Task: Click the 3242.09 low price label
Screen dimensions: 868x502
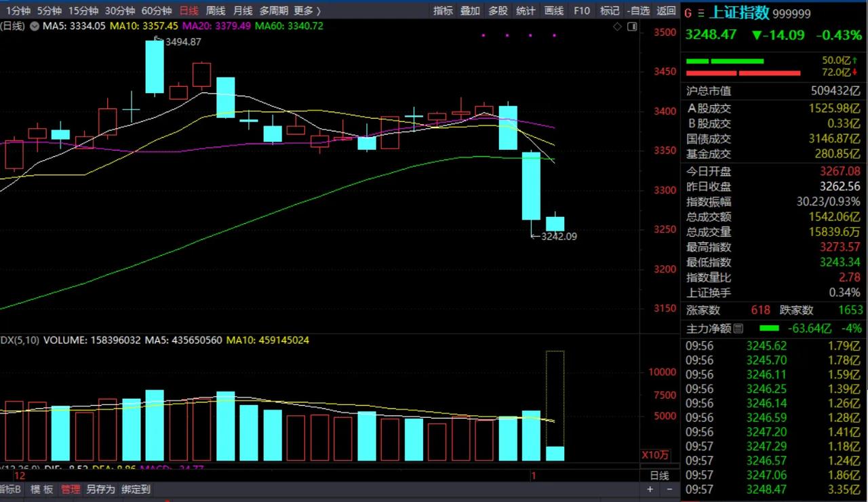Action: [558, 237]
